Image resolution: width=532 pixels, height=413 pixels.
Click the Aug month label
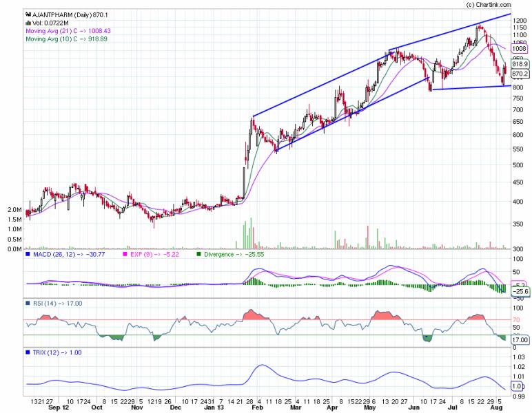(496, 407)
